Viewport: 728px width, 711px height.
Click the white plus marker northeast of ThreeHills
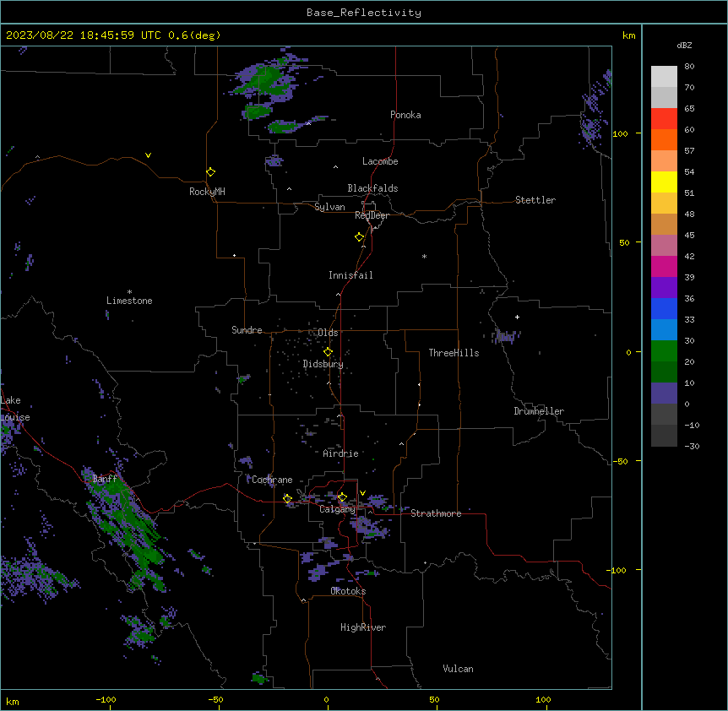[x=517, y=317]
